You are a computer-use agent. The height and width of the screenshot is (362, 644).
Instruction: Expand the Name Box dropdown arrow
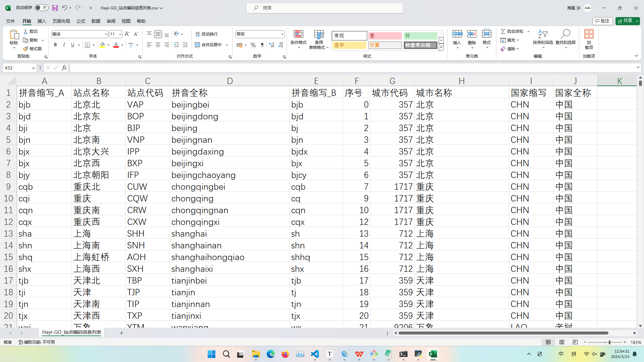point(33,68)
